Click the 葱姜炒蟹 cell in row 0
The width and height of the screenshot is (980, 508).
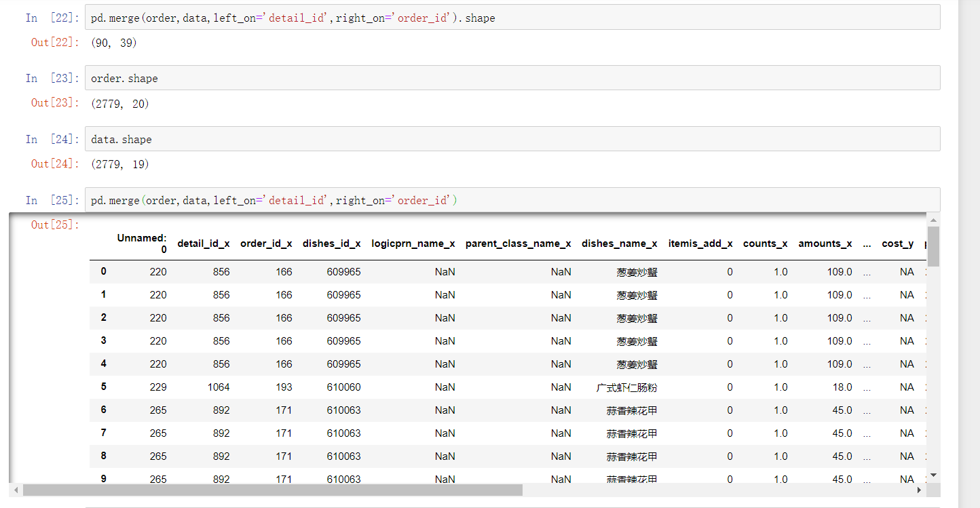coord(637,272)
